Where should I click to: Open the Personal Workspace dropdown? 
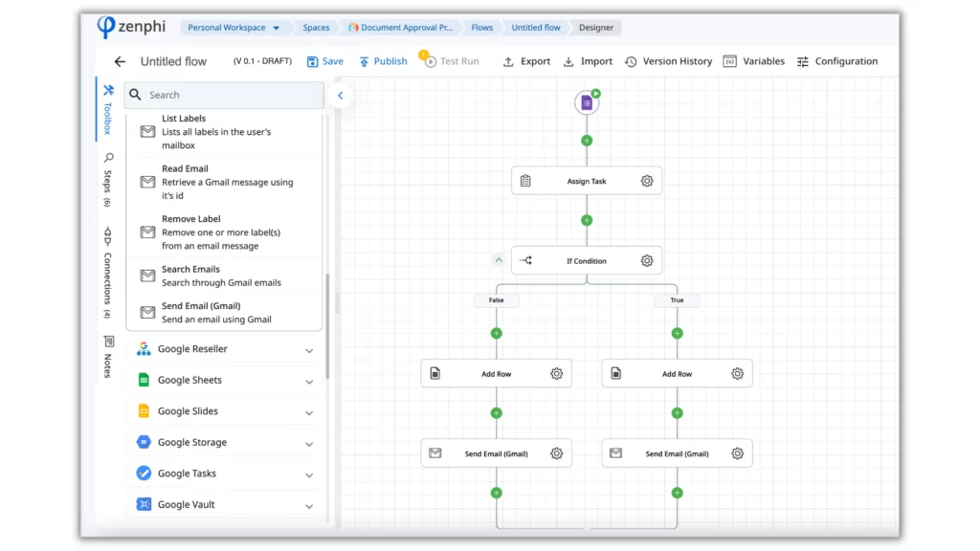pyautogui.click(x=234, y=28)
